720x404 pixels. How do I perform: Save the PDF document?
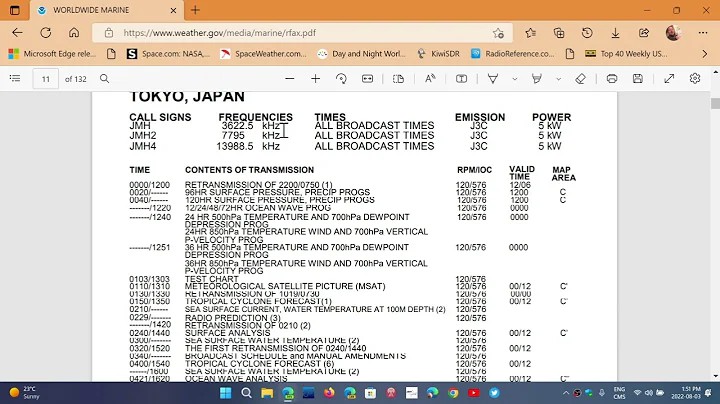pos(638,79)
